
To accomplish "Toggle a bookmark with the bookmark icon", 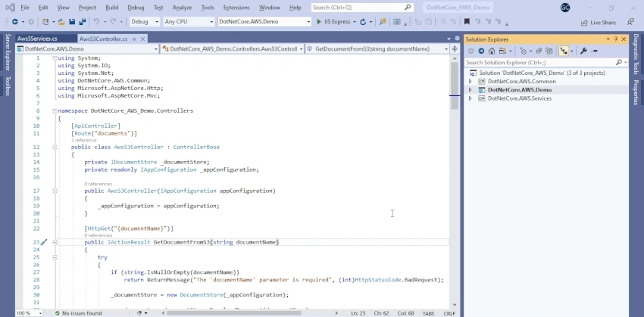I will pyautogui.click(x=467, y=22).
